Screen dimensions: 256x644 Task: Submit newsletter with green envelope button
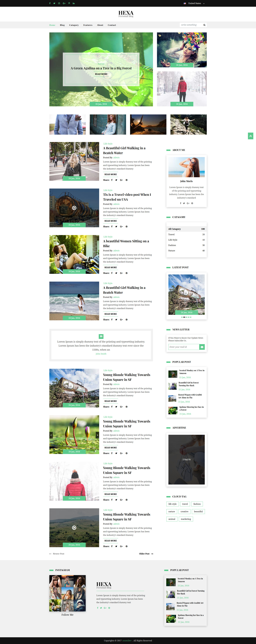click(202, 347)
